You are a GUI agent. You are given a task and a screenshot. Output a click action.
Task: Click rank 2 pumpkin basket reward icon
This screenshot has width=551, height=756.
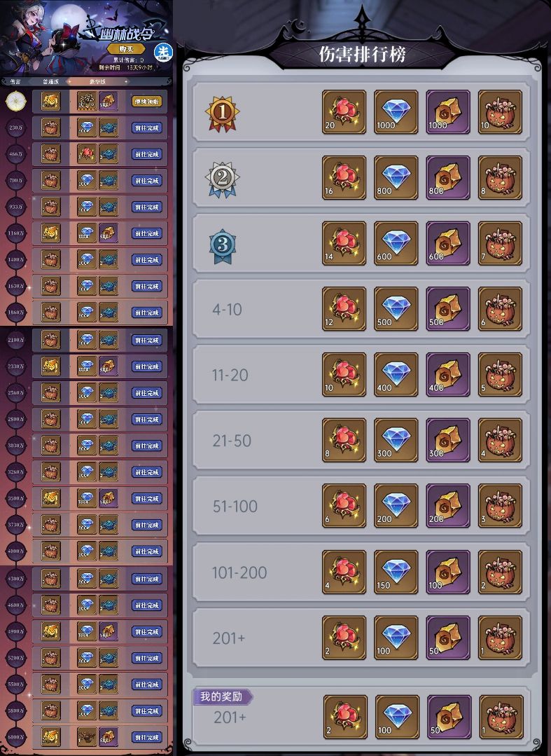click(x=500, y=177)
